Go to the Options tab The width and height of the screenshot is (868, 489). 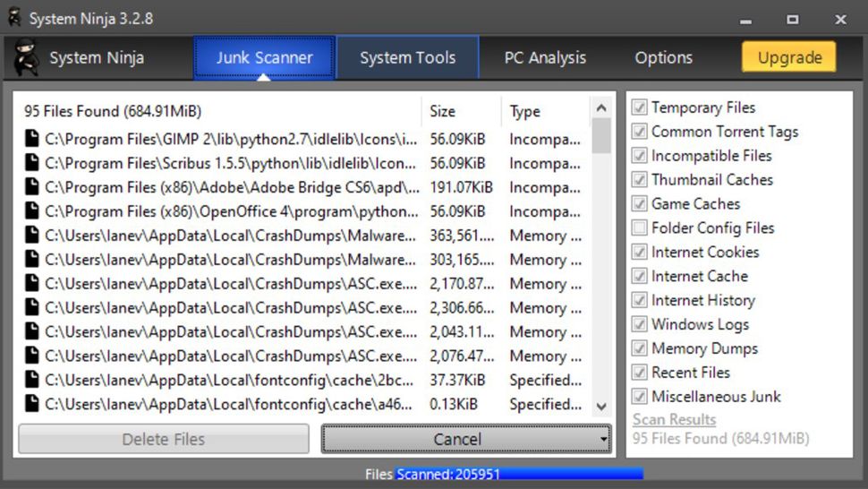click(664, 57)
